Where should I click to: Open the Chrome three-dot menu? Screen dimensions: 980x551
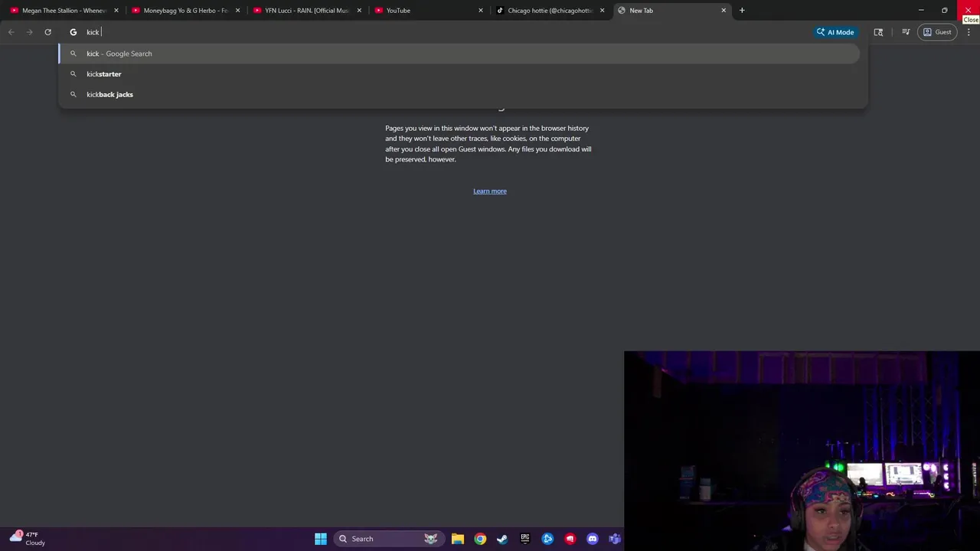(969, 32)
